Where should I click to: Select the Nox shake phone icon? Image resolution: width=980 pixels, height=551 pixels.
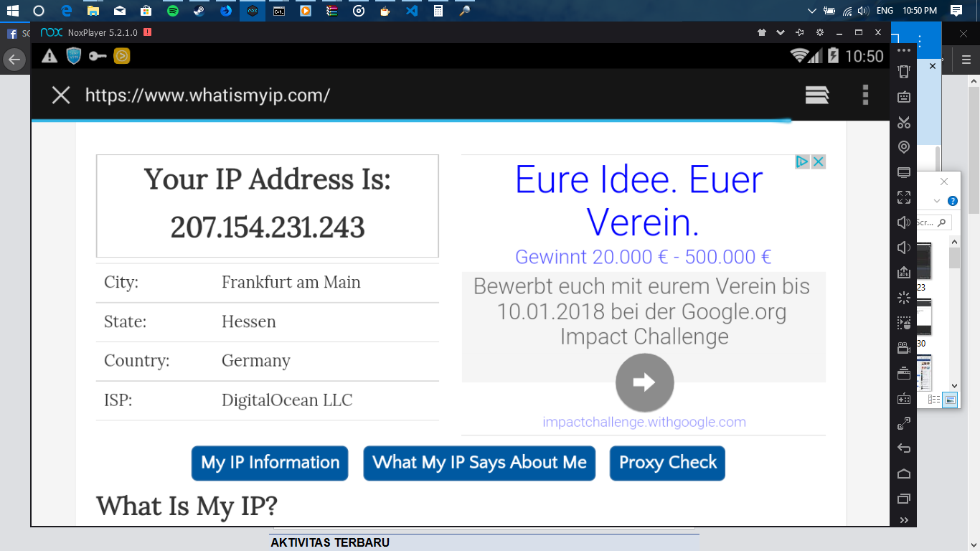(x=904, y=72)
